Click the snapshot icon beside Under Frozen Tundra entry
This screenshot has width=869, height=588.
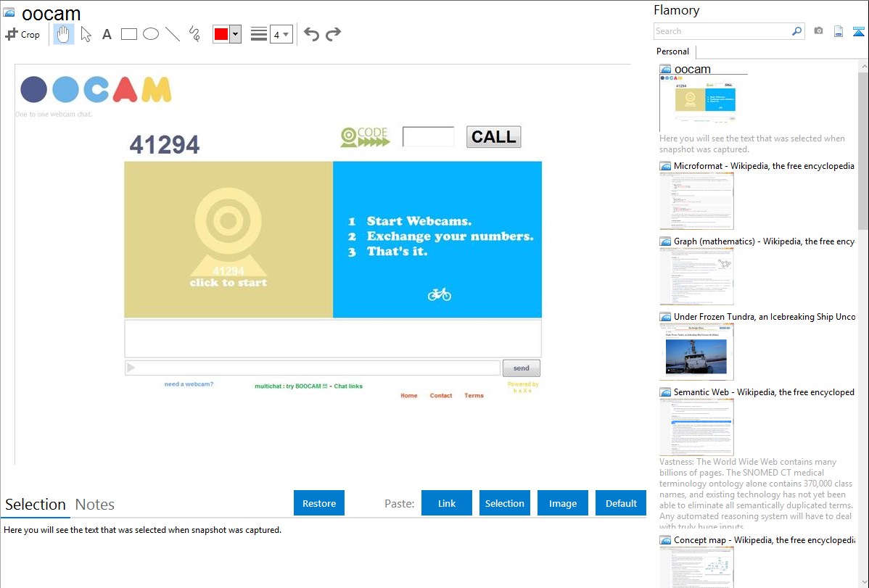[x=665, y=316]
